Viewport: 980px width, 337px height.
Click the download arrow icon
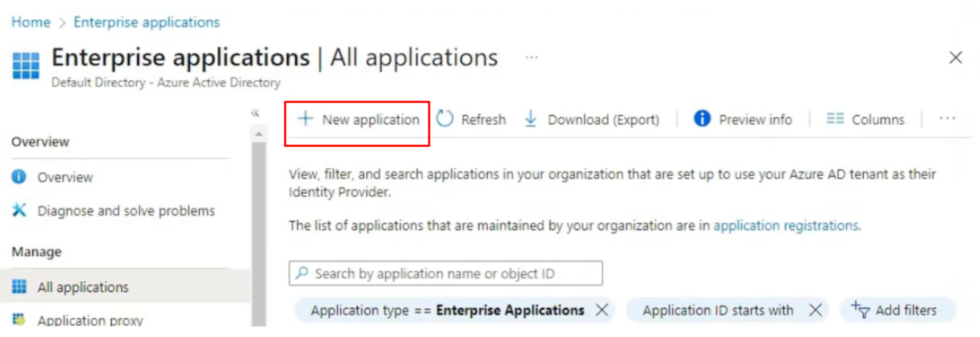tap(530, 119)
